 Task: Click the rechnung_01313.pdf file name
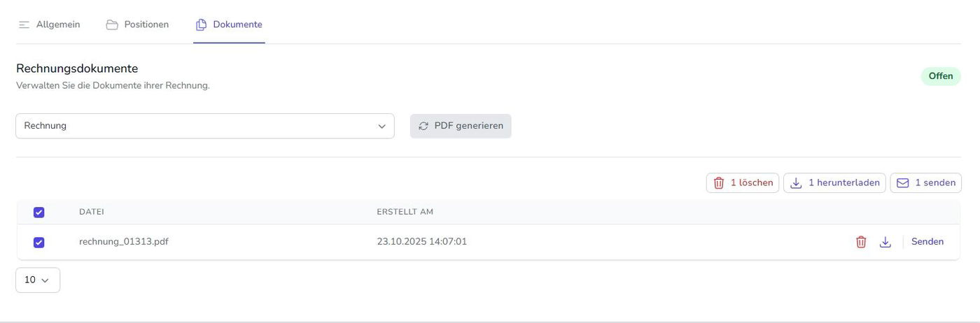click(124, 242)
